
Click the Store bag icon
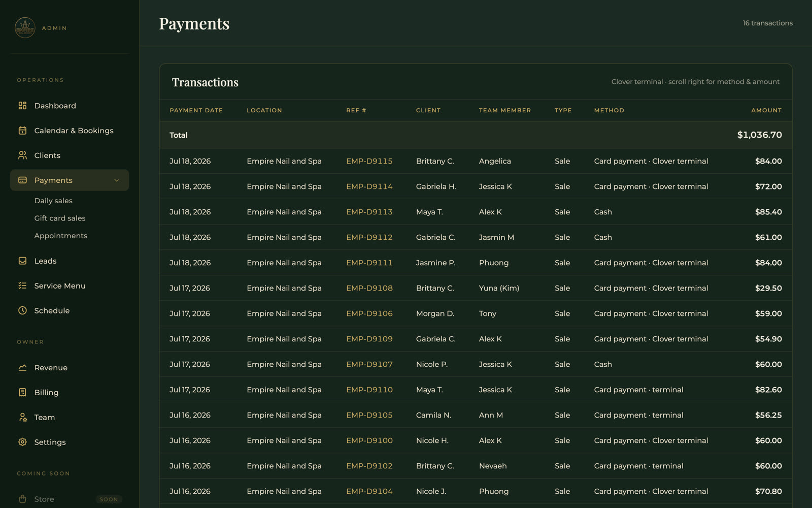(22, 499)
